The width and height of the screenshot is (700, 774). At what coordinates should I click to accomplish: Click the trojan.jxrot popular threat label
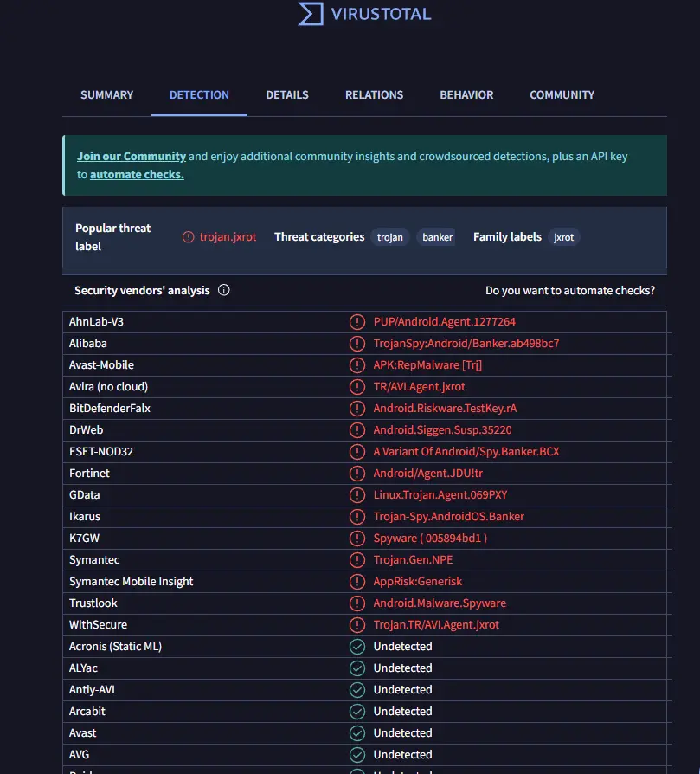[228, 237]
